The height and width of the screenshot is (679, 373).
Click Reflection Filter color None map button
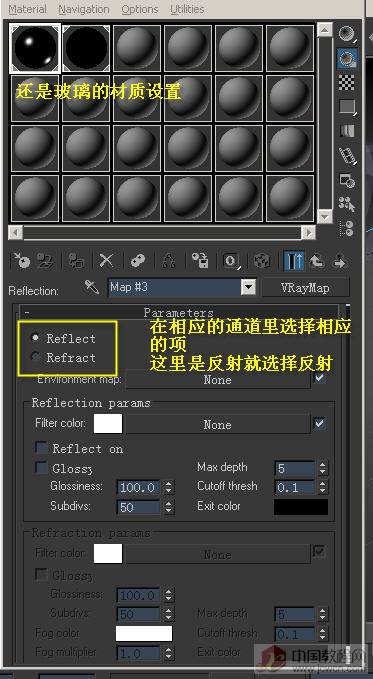click(217, 424)
